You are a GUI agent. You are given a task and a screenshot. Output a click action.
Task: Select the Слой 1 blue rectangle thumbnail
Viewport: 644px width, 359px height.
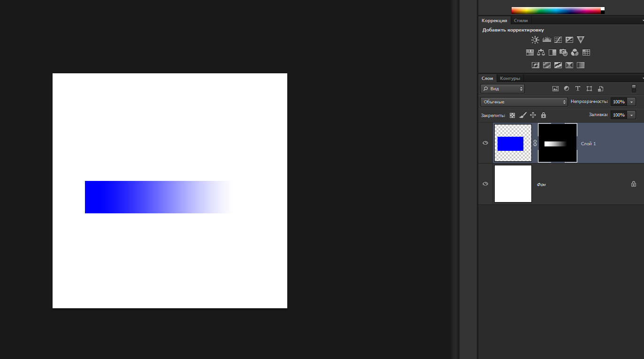[x=513, y=143]
